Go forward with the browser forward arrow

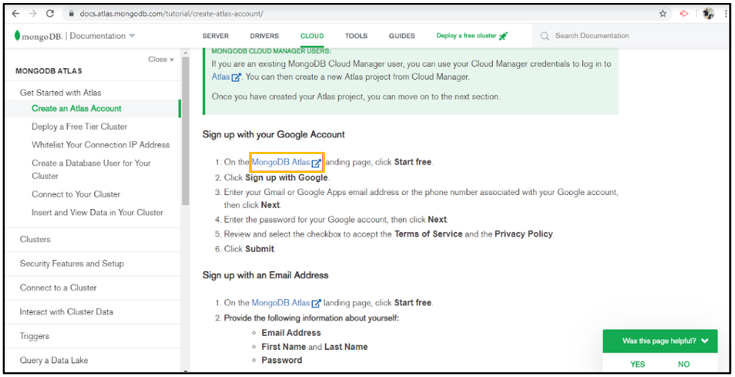pos(32,14)
